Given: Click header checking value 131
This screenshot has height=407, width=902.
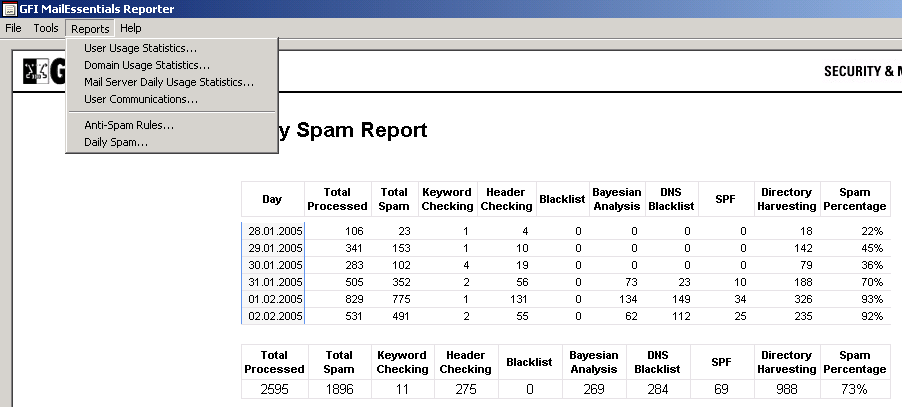Looking at the screenshot, I should point(519,299).
